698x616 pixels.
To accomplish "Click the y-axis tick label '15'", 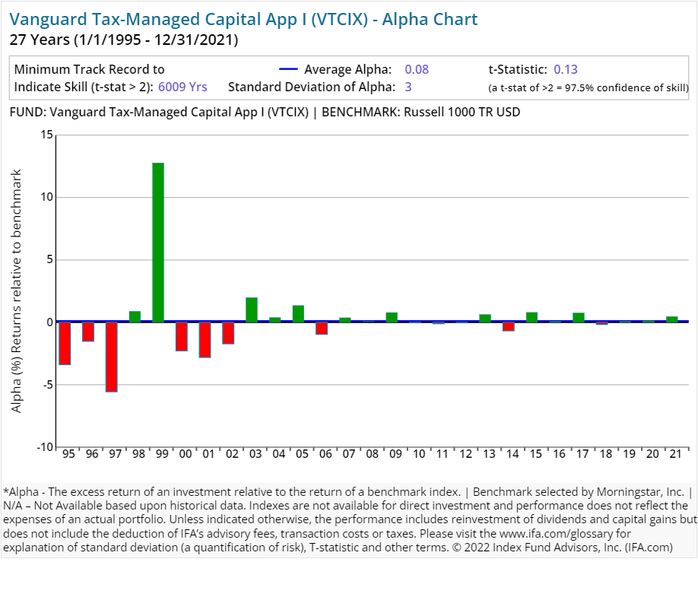I will (46, 135).
